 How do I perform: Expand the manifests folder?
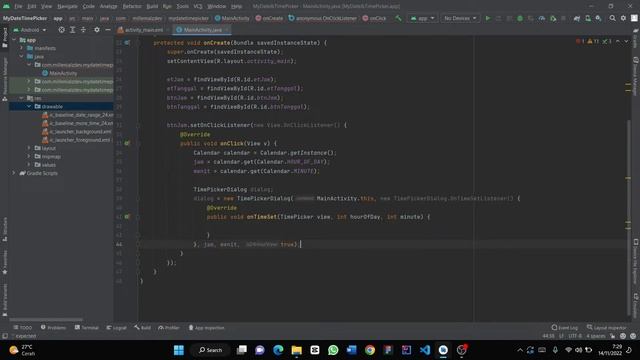pos(22,48)
